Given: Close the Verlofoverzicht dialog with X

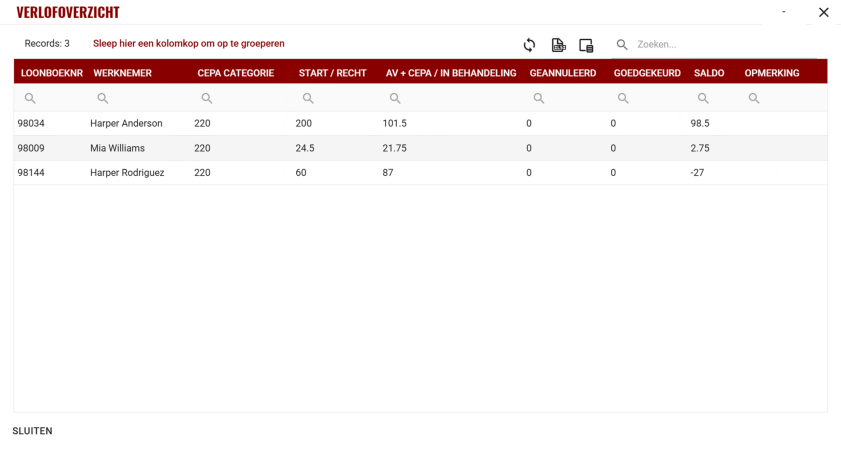Looking at the screenshot, I should click(823, 13).
